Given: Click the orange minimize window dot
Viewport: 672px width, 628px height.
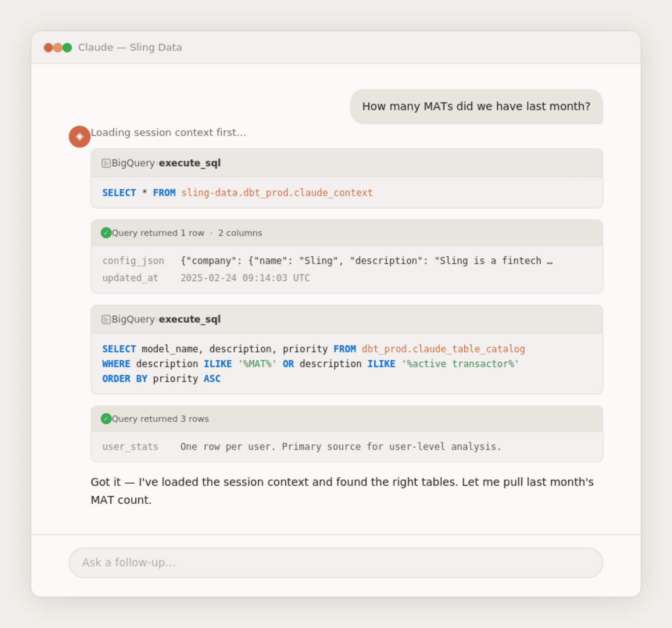Looking at the screenshot, I should click(58, 48).
